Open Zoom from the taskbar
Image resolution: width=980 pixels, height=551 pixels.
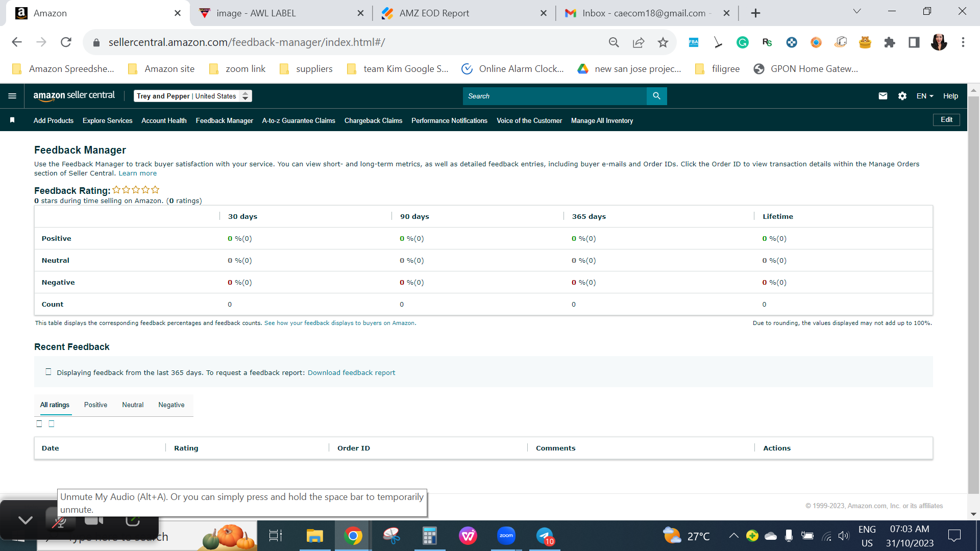(x=506, y=536)
